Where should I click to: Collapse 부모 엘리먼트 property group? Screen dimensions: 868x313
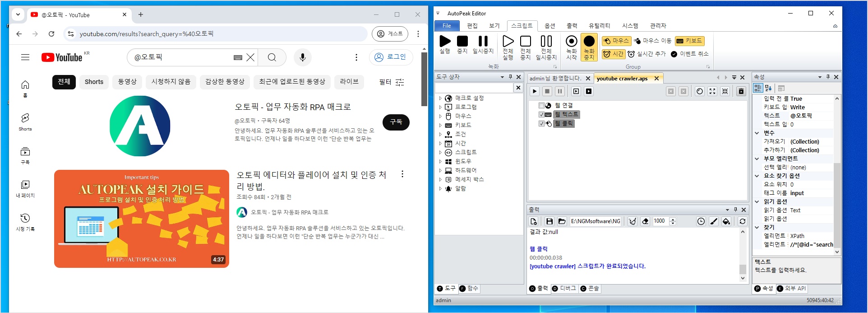(757, 159)
